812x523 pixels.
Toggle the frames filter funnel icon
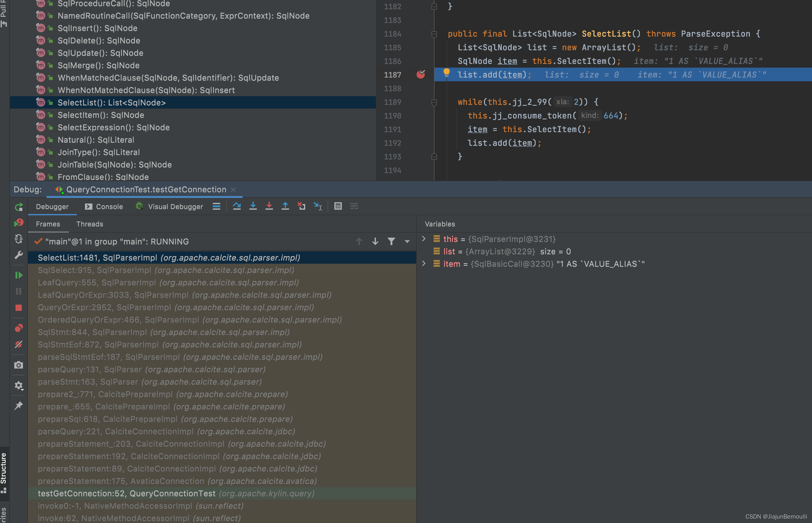coord(391,241)
